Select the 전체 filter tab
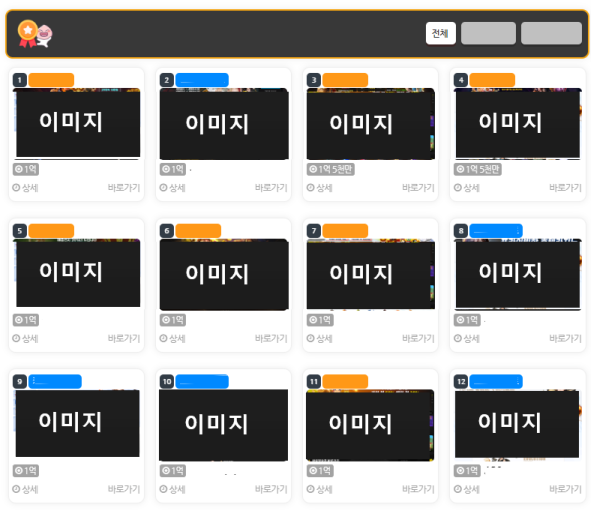Screen dimensions: 591x517 (x=440, y=34)
